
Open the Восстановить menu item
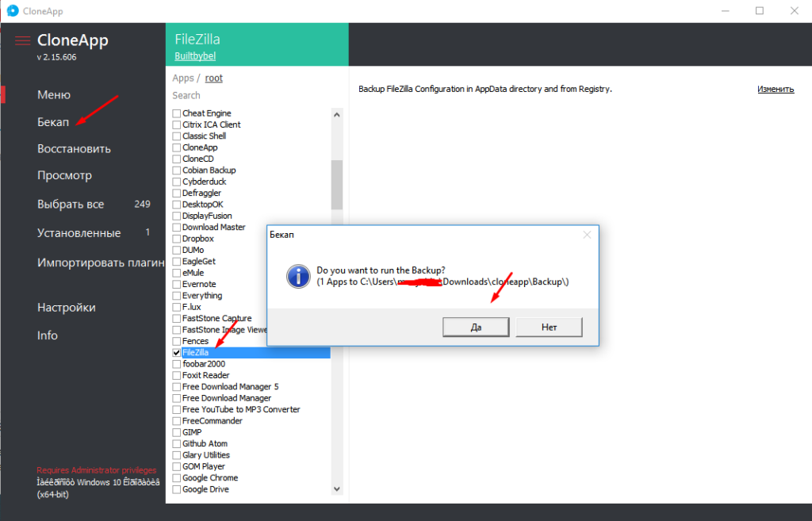(x=74, y=149)
